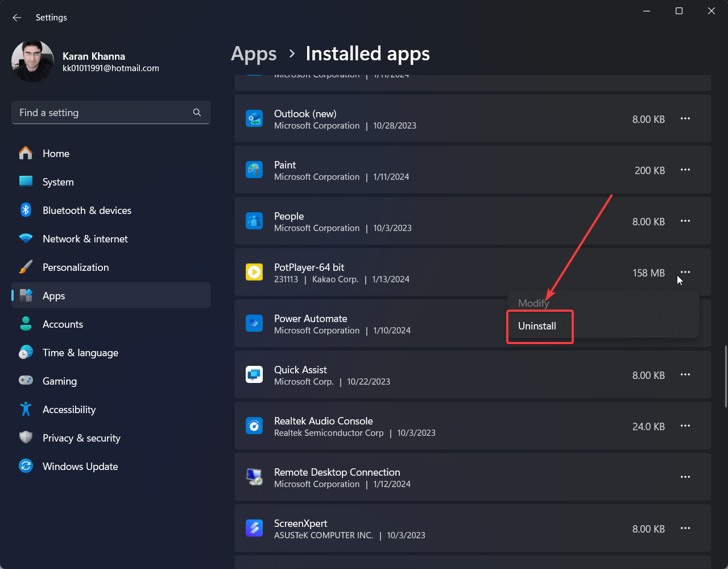Click the Remote Desktop Connection icon
728x569 pixels.
(x=254, y=477)
